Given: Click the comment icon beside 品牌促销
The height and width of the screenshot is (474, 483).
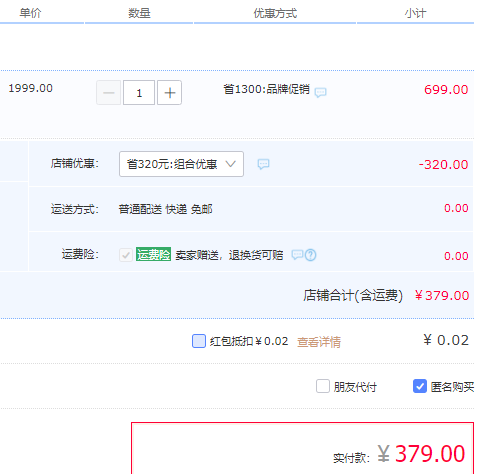Looking at the screenshot, I should point(320,92).
